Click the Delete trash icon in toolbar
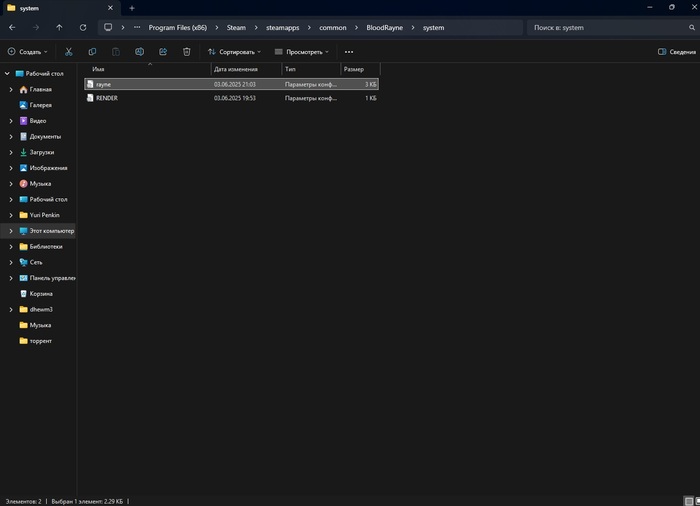 [186, 51]
